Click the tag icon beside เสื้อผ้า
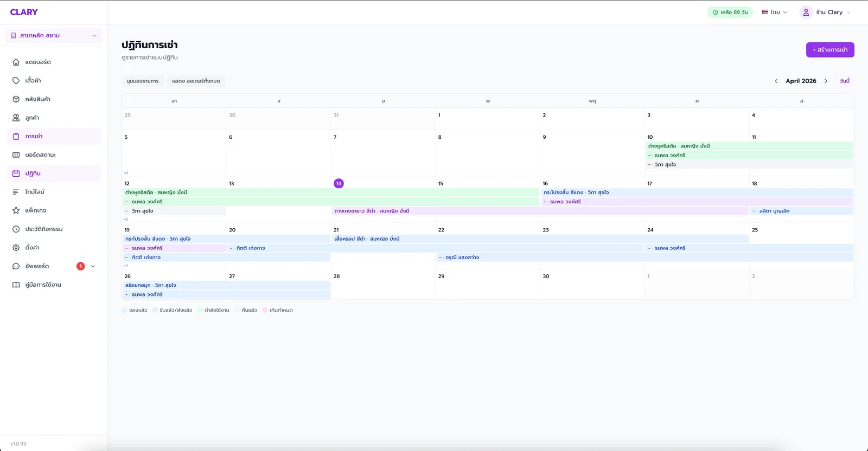 tap(16, 81)
